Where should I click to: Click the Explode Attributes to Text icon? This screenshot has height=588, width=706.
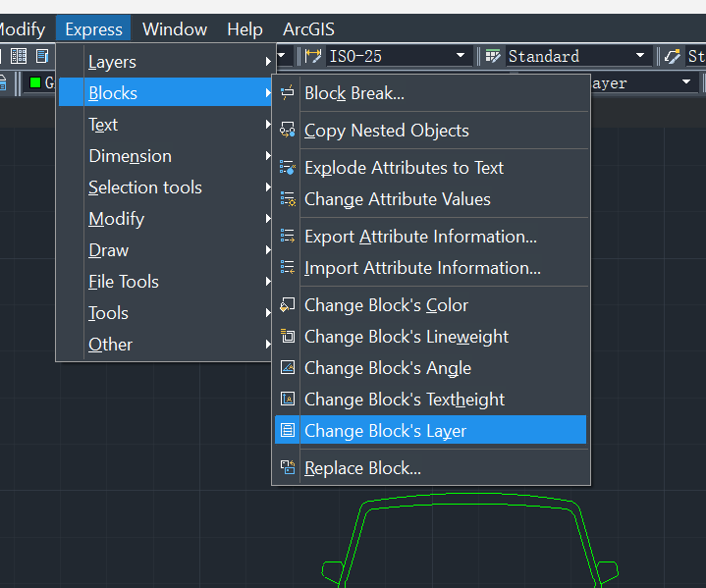coord(288,168)
